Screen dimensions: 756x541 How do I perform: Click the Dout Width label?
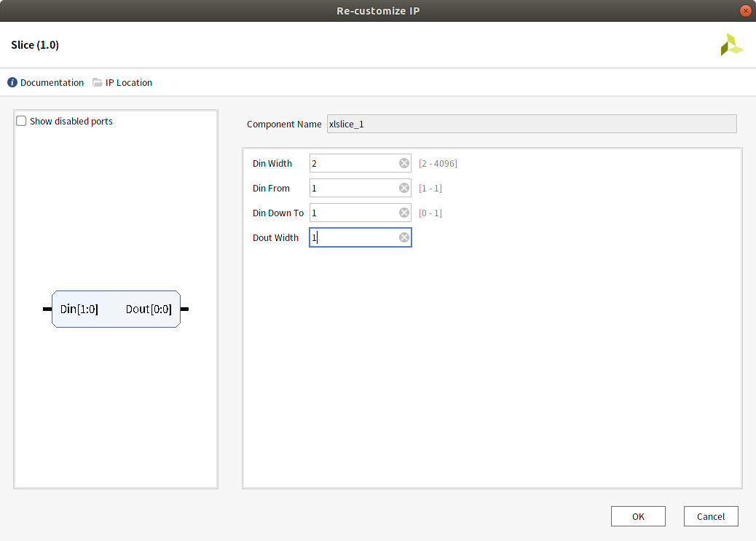tap(275, 237)
